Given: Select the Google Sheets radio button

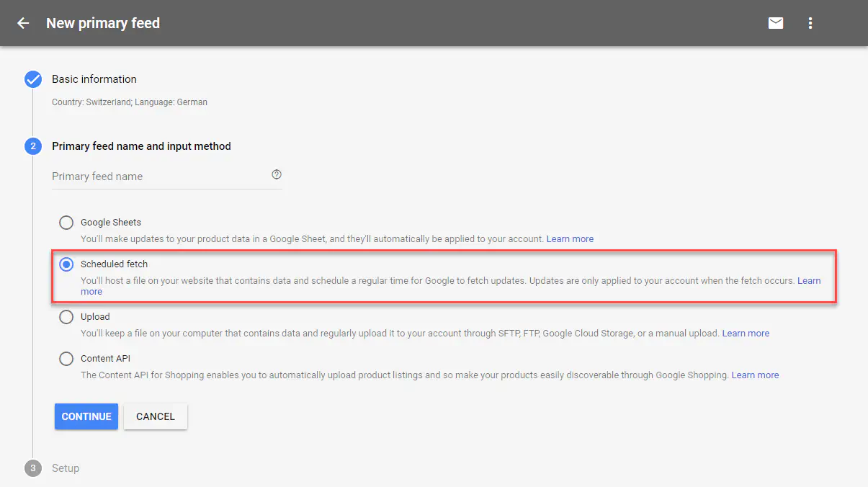Looking at the screenshot, I should tap(66, 223).
